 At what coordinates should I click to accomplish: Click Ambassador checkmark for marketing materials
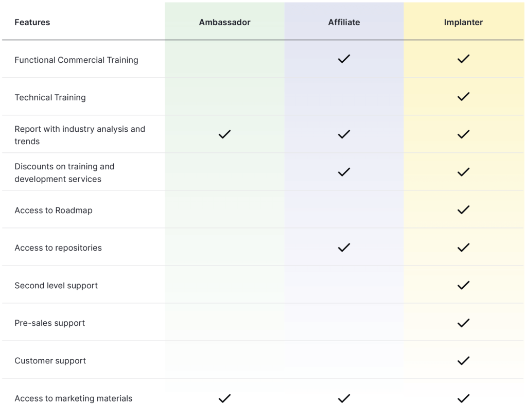pos(224,398)
